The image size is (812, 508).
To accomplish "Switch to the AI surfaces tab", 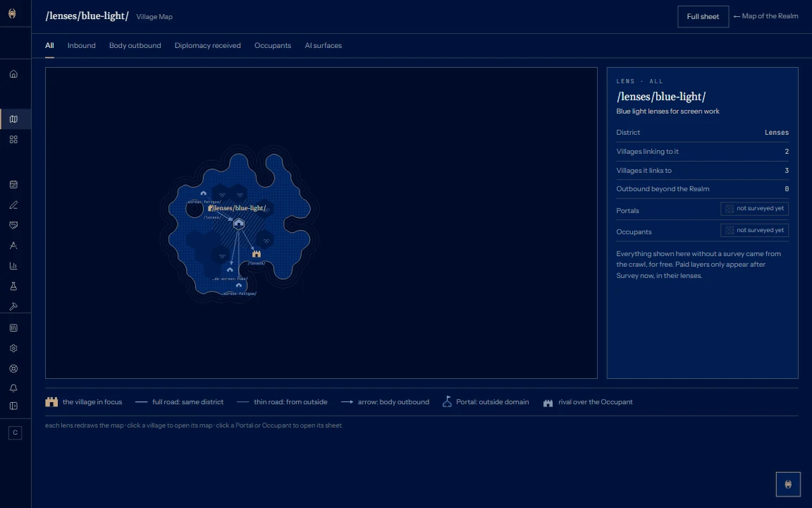I will click(323, 46).
